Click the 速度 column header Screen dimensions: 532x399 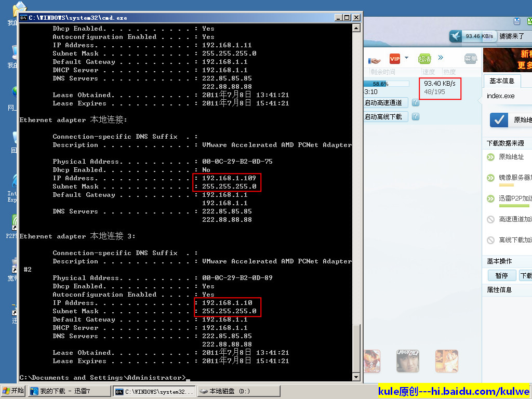(x=429, y=72)
